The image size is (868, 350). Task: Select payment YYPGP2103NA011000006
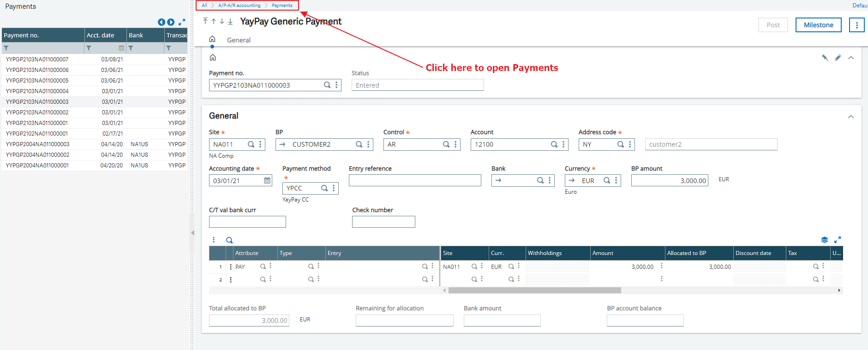tap(37, 70)
